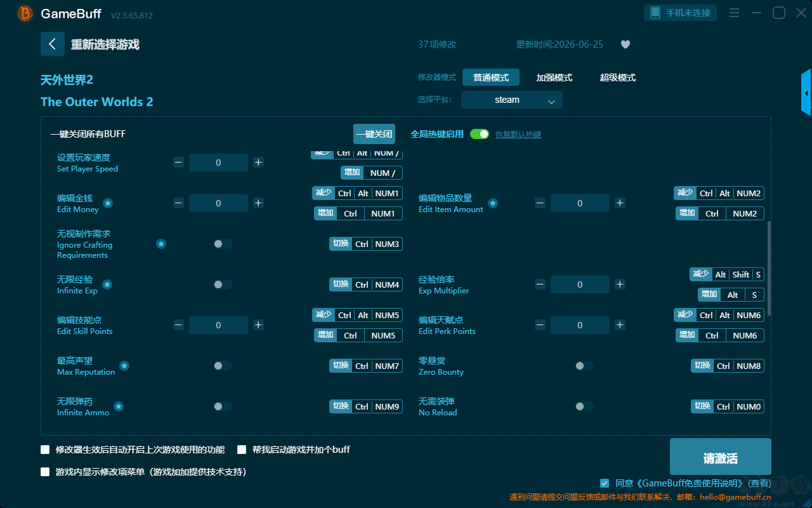Click the cheat list vertical scrollbar
Screen dimensions: 812x508
pyautogui.click(x=769, y=268)
